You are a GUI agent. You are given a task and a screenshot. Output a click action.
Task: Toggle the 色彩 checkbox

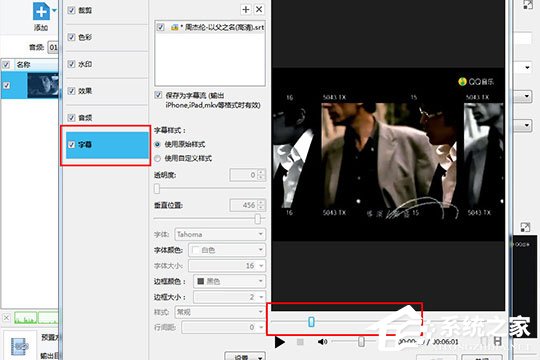click(x=71, y=37)
